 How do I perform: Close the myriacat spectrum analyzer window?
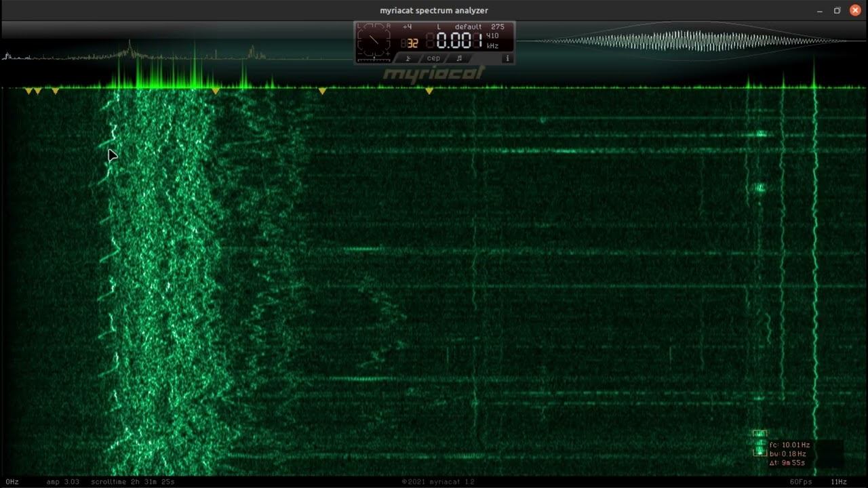[x=855, y=10]
